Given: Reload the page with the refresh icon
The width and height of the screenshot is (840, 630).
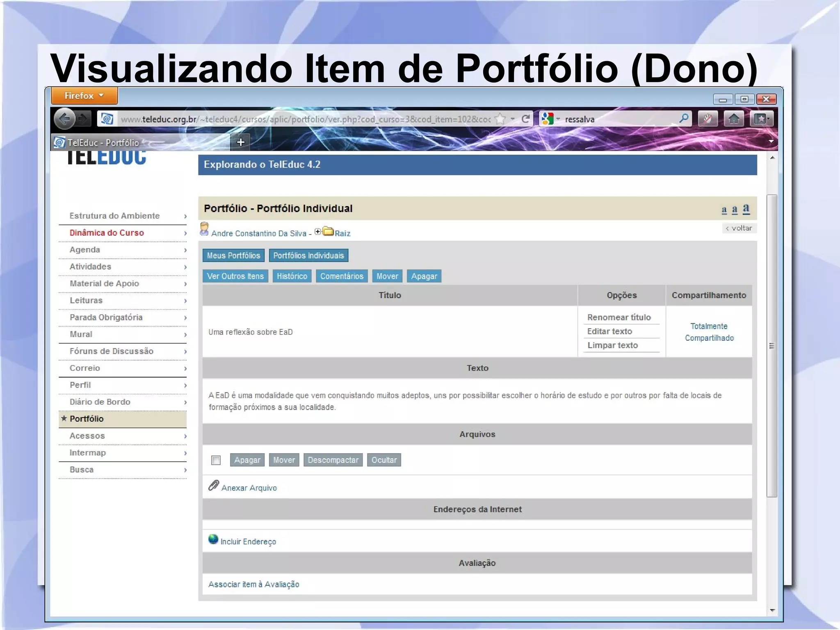Looking at the screenshot, I should tap(525, 119).
